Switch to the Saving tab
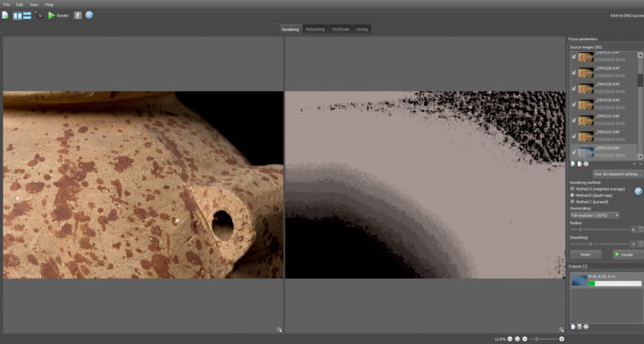Screen dimensions: 644x344 click(x=362, y=29)
